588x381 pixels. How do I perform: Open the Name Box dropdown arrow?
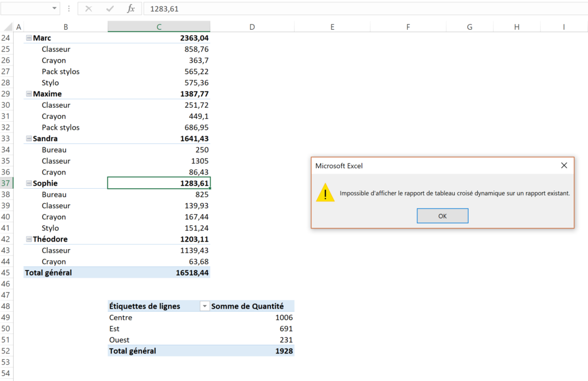pyautogui.click(x=55, y=9)
